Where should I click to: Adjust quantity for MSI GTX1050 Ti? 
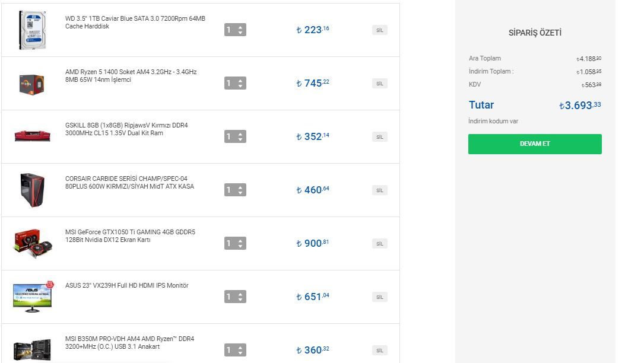(x=235, y=243)
